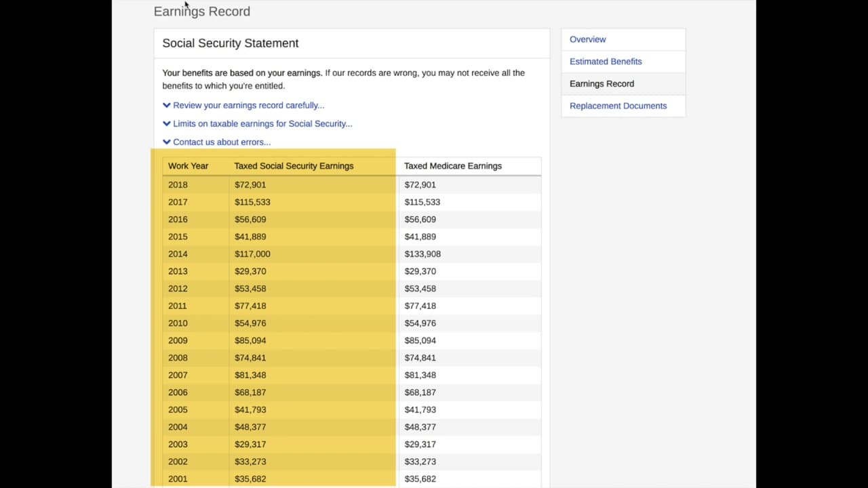Select work year 2006 cell

178,392
